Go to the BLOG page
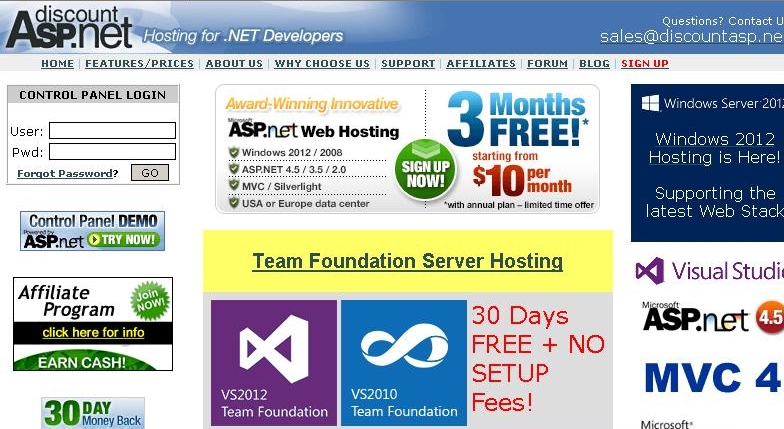The height and width of the screenshot is (429, 784). tap(594, 64)
